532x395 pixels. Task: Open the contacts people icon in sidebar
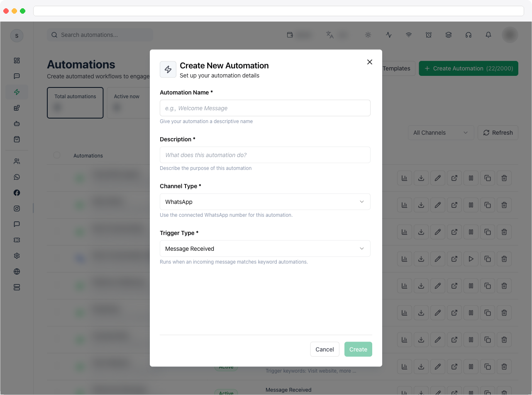(17, 161)
